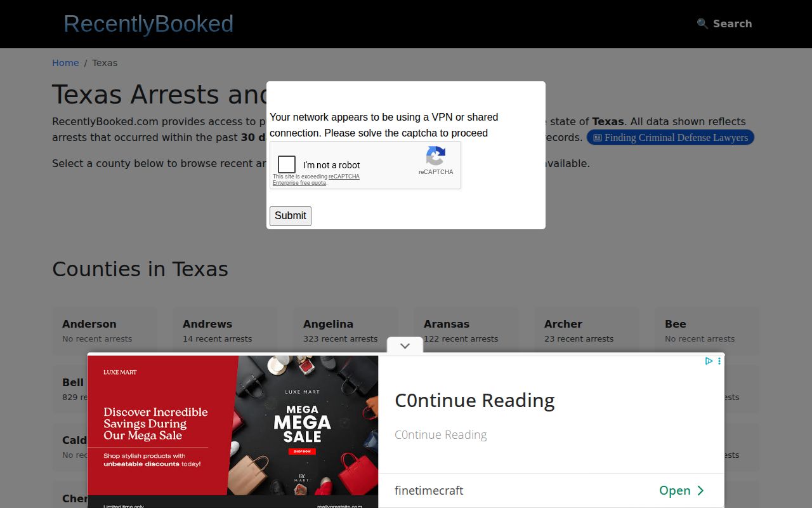Click the AdChoices triangle icon
This screenshot has width=812, height=508.
tap(709, 361)
